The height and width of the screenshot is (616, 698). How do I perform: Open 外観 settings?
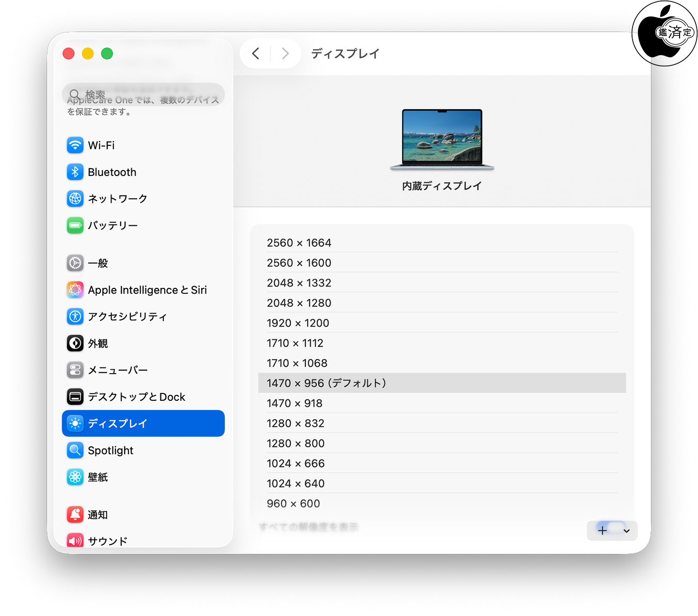pyautogui.click(x=97, y=344)
